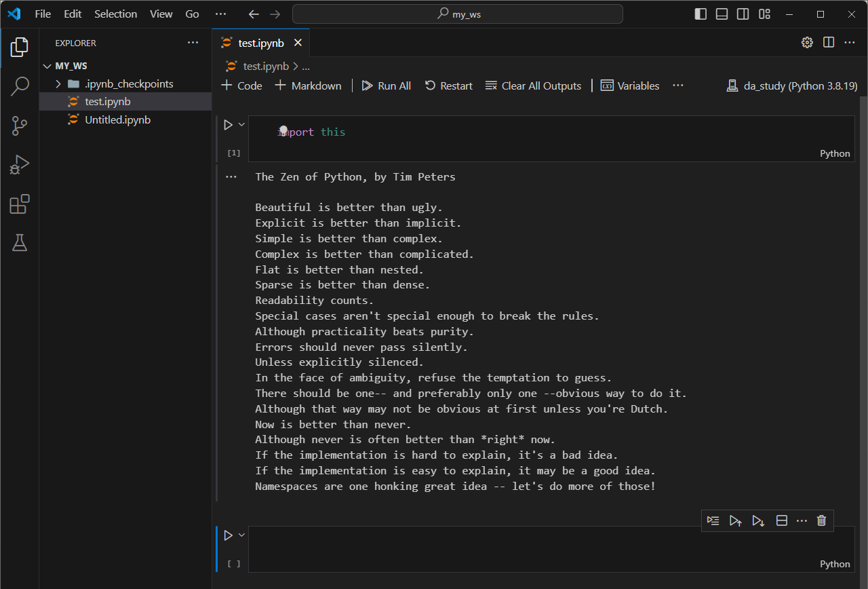Restart the notebook kernel
The width and height of the screenshot is (868, 589).
pos(448,85)
